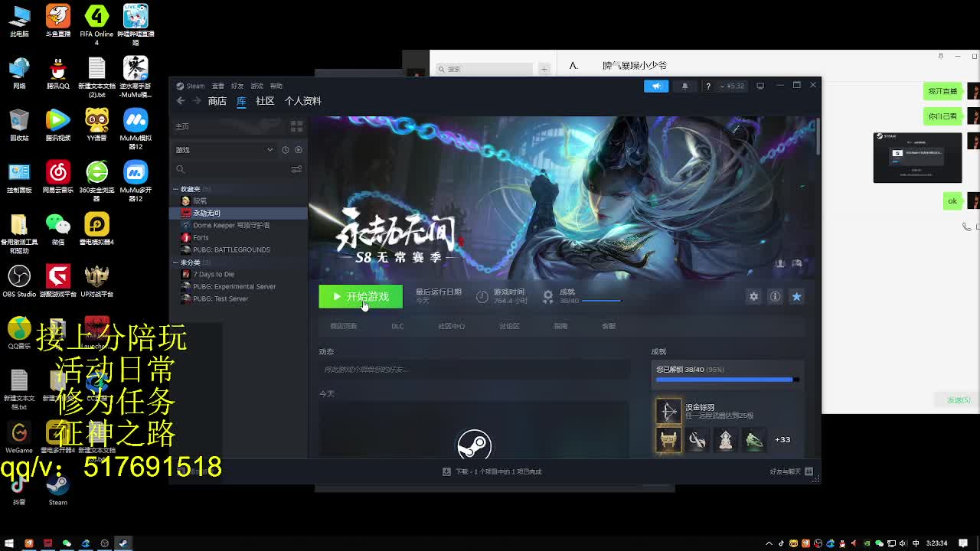Image resolution: width=980 pixels, height=551 pixels.
Task: Expand the wallet balance account dropdown
Action: click(x=733, y=86)
